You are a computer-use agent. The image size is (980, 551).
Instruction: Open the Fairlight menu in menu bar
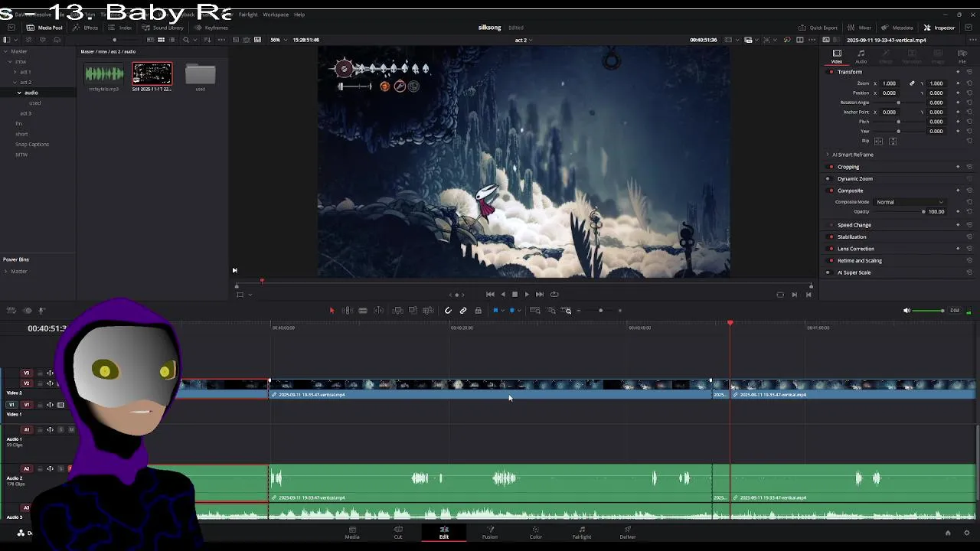pyautogui.click(x=248, y=15)
